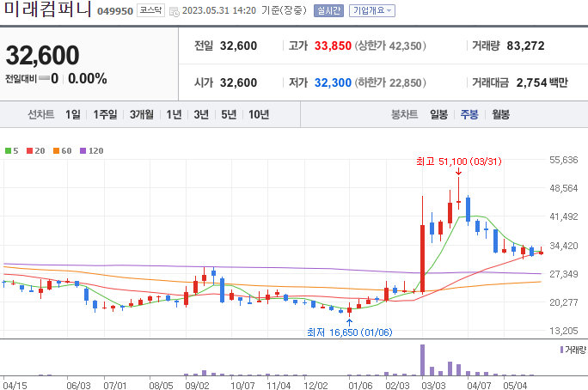This screenshot has height=390, width=588.
Task: Select the 10년 line chart tab
Action: [x=259, y=114]
